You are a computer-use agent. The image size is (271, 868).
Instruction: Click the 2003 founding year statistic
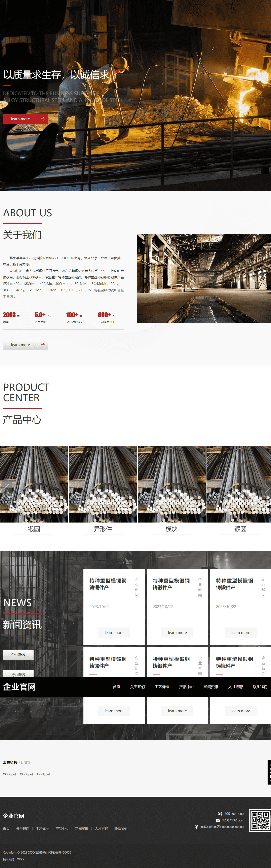11,317
